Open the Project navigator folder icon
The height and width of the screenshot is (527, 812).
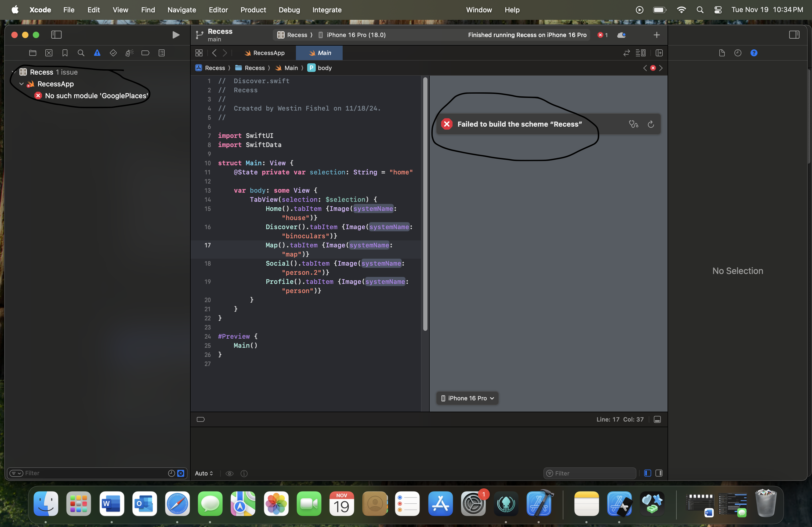pos(33,53)
